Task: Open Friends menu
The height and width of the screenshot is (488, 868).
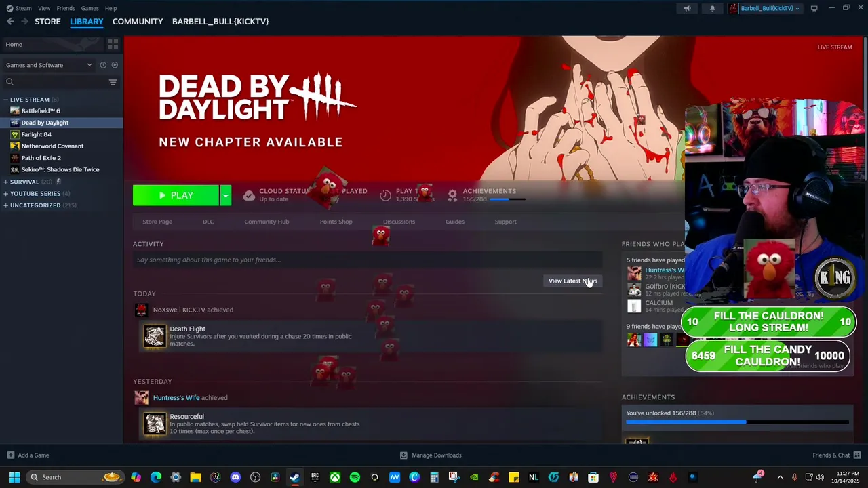Action: 66,8
